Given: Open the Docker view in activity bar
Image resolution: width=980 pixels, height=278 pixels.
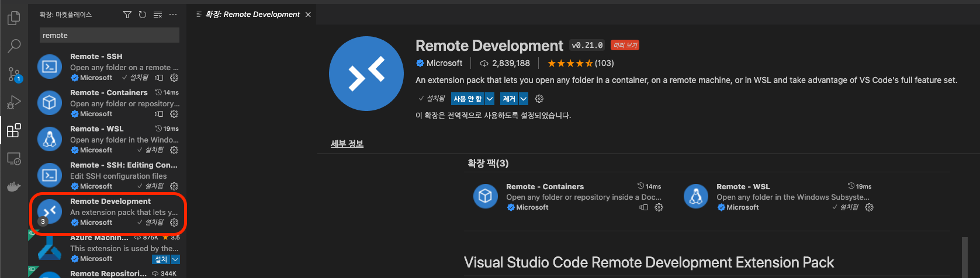Looking at the screenshot, I should point(13,187).
